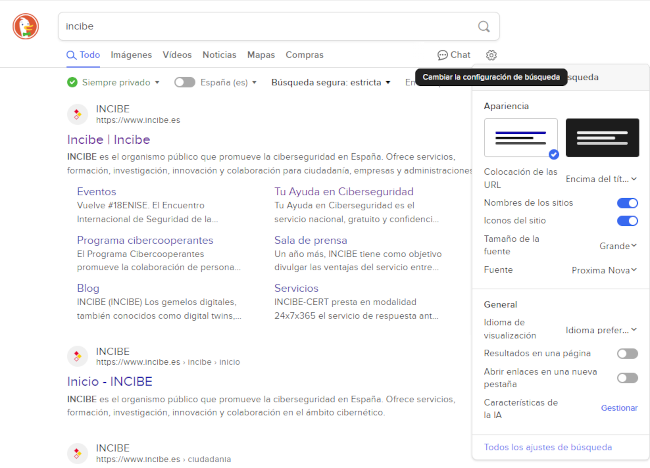Image resolution: width=650 pixels, height=468 pixels.
Task: Select the light theme thumbnail
Action: [520, 137]
